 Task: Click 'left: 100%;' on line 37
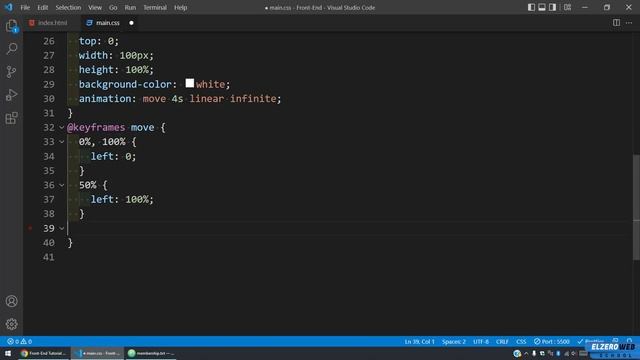[122, 199]
